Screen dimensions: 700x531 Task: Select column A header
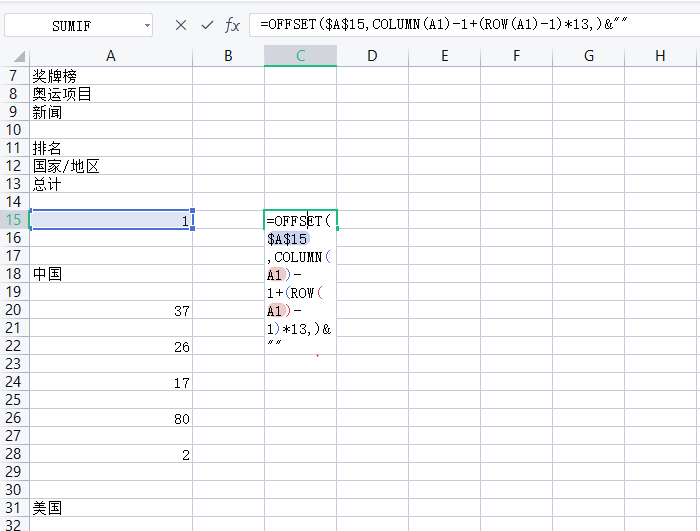pyautogui.click(x=111, y=56)
